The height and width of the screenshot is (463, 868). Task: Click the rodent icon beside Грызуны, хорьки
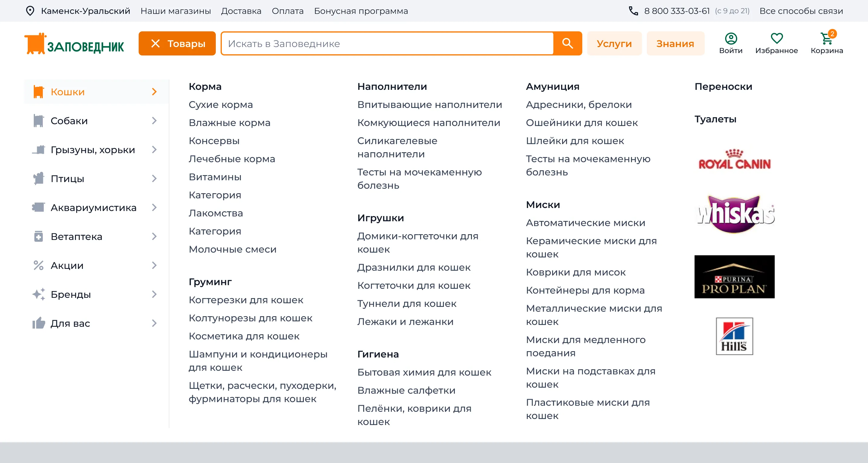pos(38,150)
